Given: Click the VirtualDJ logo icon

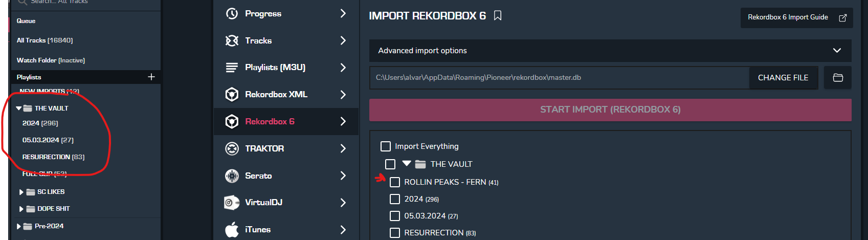Looking at the screenshot, I should (232, 203).
